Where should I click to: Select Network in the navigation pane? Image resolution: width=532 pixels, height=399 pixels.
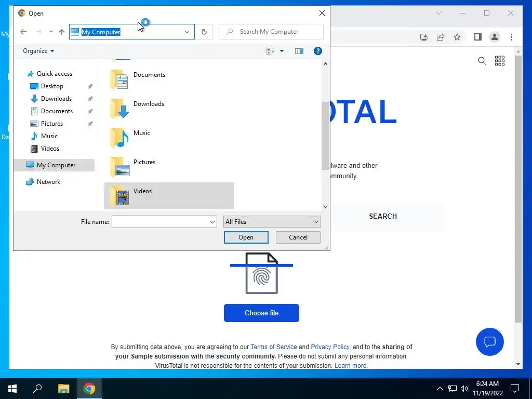click(x=48, y=182)
